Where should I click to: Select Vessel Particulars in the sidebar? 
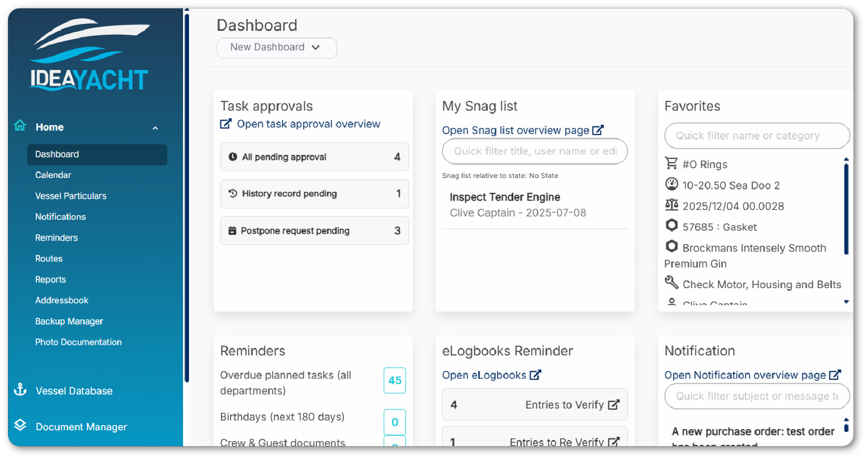point(71,195)
